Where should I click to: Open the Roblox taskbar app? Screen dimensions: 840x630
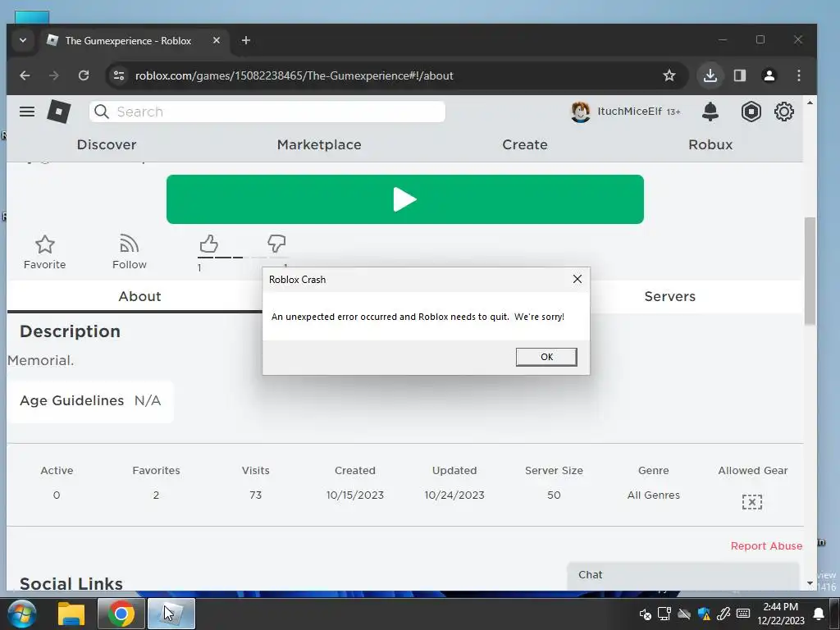tap(171, 614)
